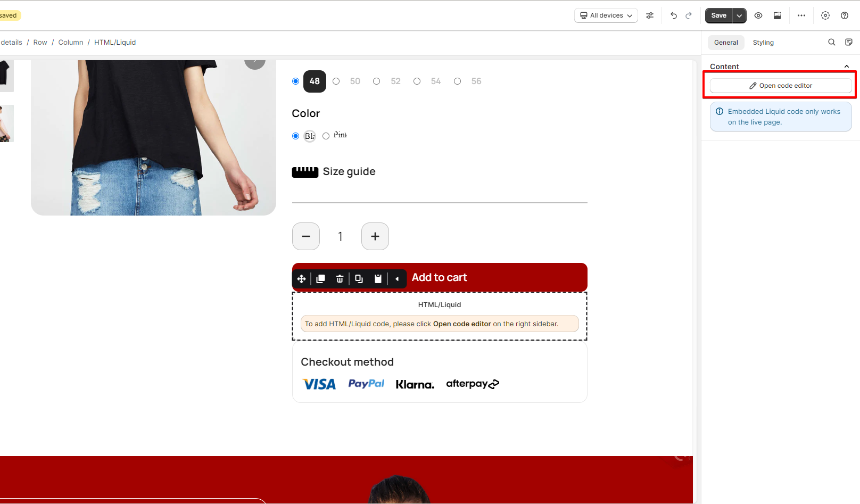860x504 pixels.
Task: Click the ruler icon beside Size guide
Action: pyautogui.click(x=305, y=172)
